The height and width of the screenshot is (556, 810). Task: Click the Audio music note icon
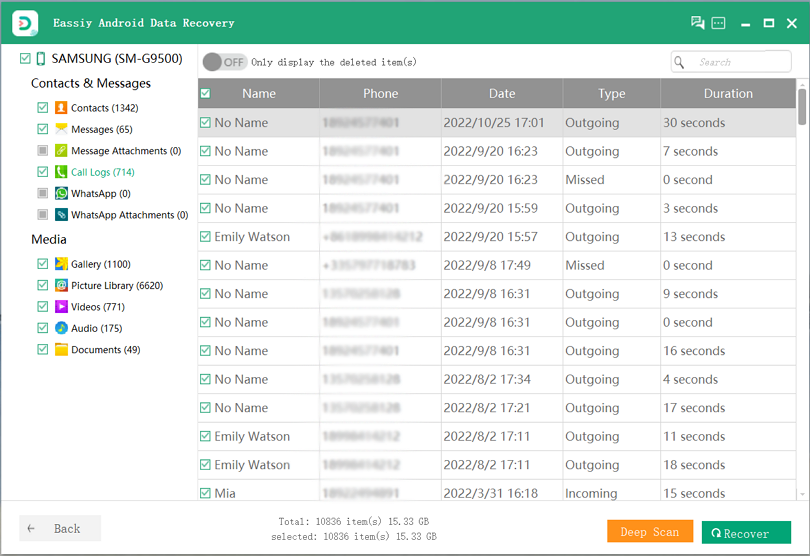61,328
